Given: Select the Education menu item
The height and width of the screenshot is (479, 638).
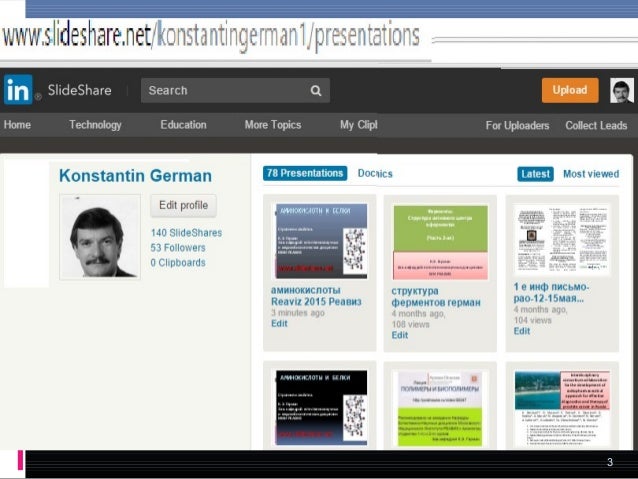Looking at the screenshot, I should (x=183, y=125).
